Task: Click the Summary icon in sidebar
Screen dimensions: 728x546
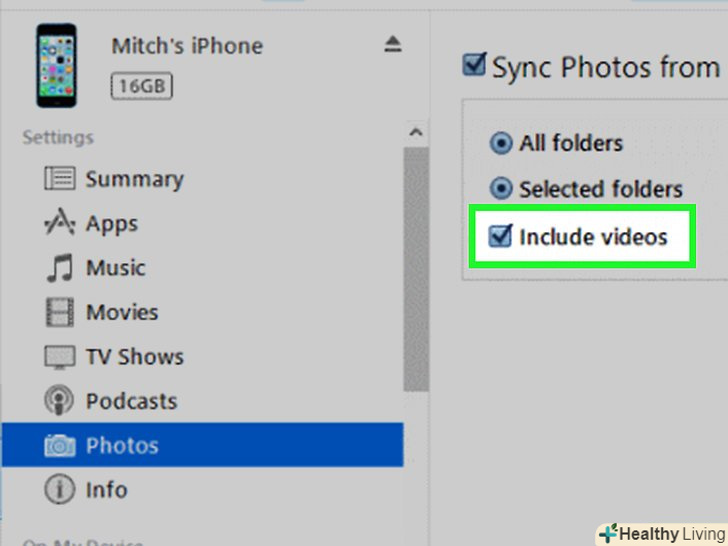Action: click(x=59, y=179)
